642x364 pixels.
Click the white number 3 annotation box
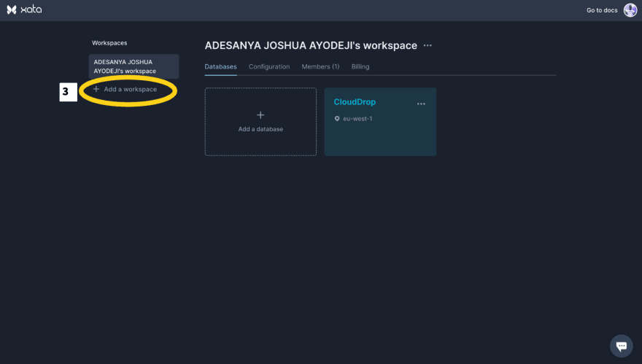point(69,92)
